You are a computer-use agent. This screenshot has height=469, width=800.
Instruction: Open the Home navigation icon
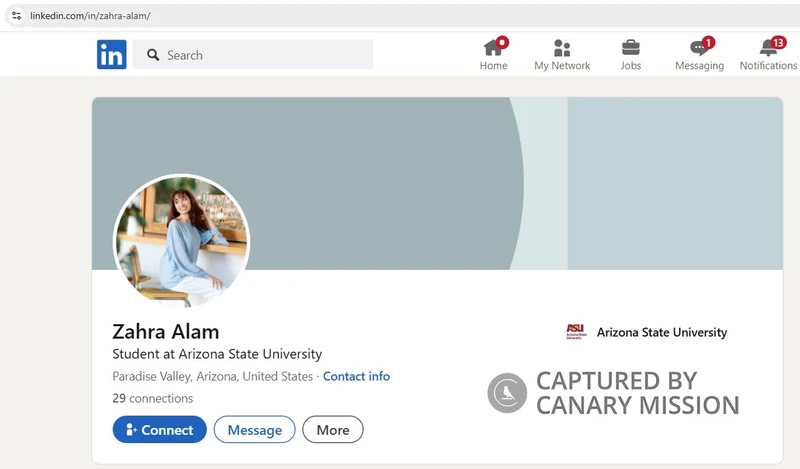493,48
